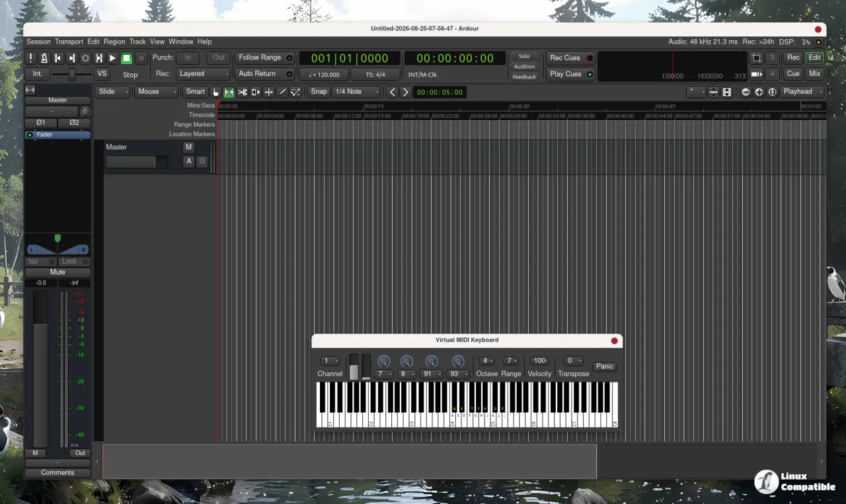The image size is (846, 504).
Task: Jump to previous grid point arrow
Action: (x=393, y=92)
